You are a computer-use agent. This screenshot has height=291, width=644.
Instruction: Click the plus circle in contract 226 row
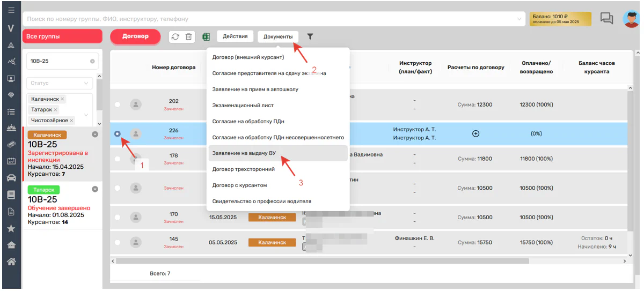(x=475, y=134)
